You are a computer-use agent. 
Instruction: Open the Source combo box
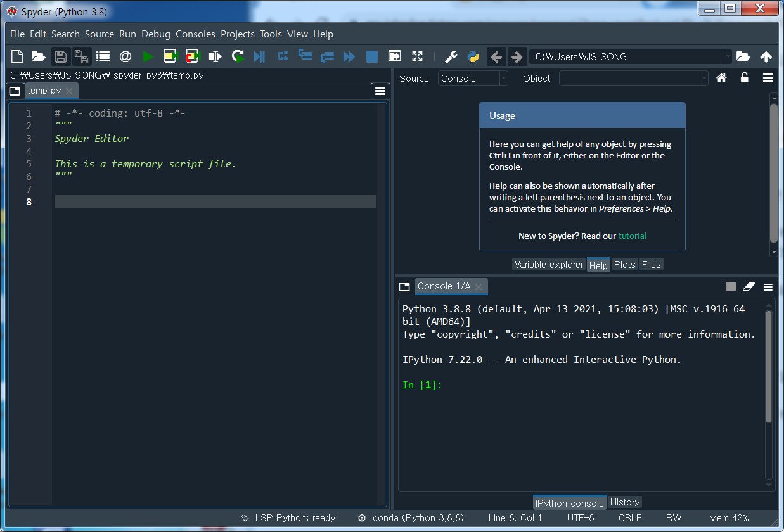click(x=473, y=78)
